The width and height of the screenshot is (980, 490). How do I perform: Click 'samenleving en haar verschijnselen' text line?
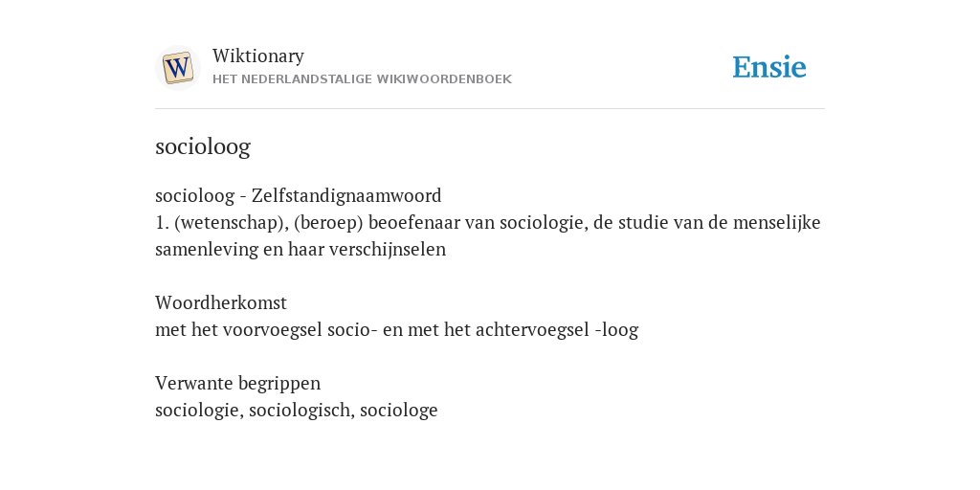tap(301, 250)
